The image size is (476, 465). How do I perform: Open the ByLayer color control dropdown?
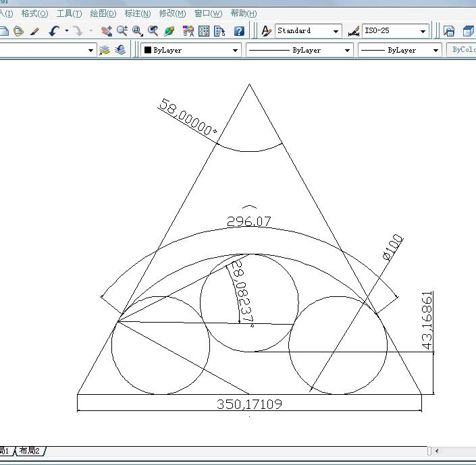[x=235, y=51]
